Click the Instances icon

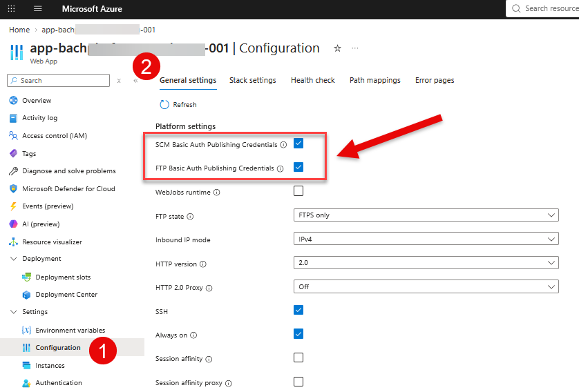[26, 366]
